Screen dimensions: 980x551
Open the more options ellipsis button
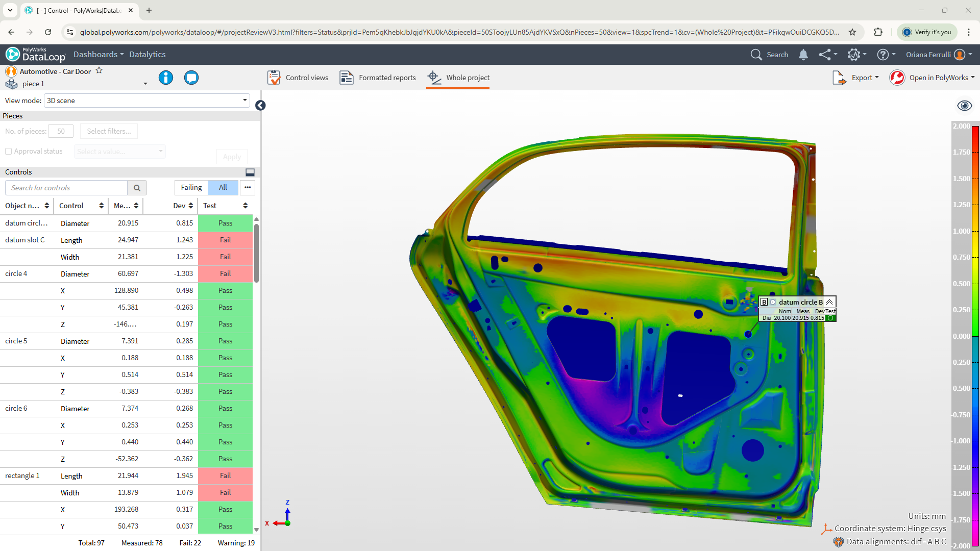pyautogui.click(x=248, y=188)
